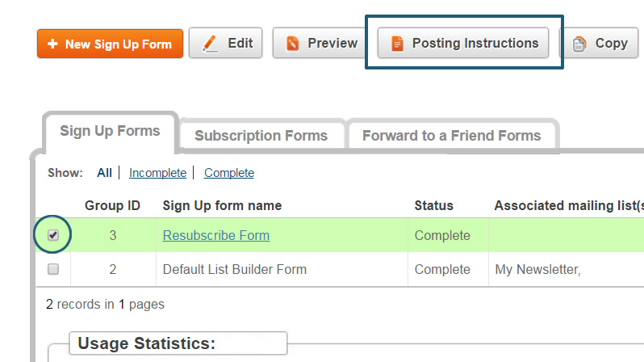Open the Resubscribe Form link
This screenshot has height=362, width=644.
coord(215,236)
